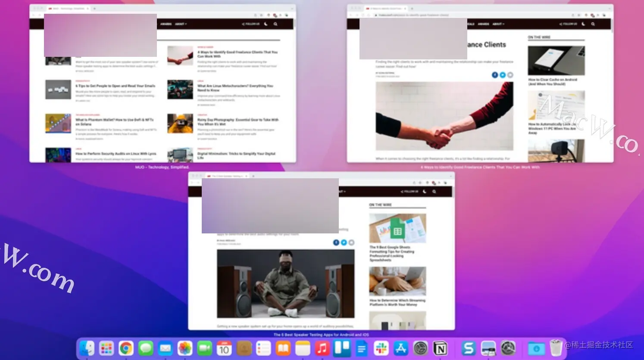The image size is (644, 360).
Task: Expand About dropdown in Freelance Clients window
Action: pyautogui.click(x=499, y=24)
